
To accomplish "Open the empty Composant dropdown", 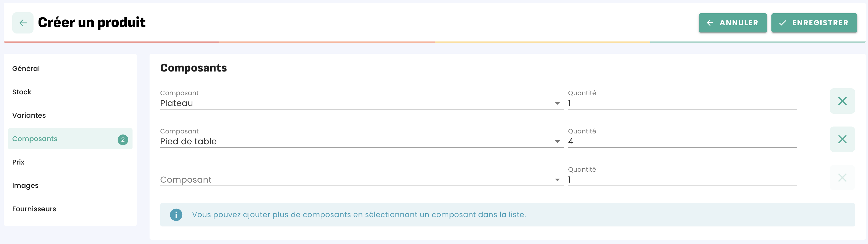I will pyautogui.click(x=357, y=180).
